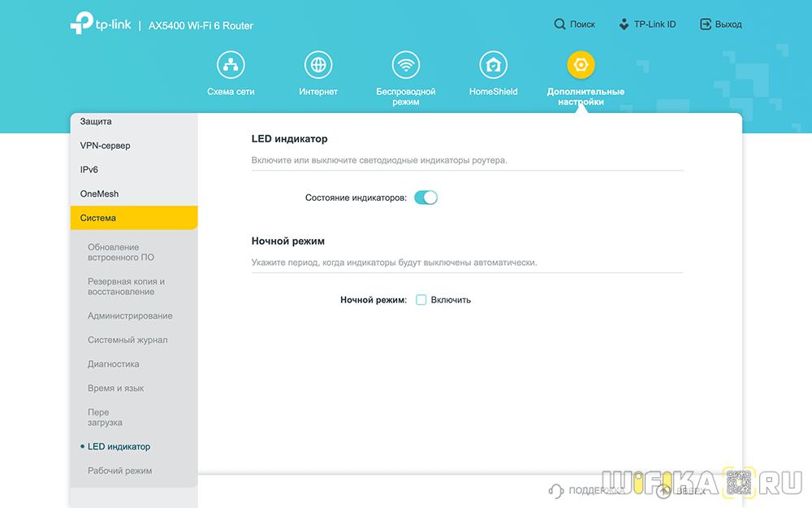Click the HomeShield tab label
The image size is (812, 508).
(x=493, y=92)
